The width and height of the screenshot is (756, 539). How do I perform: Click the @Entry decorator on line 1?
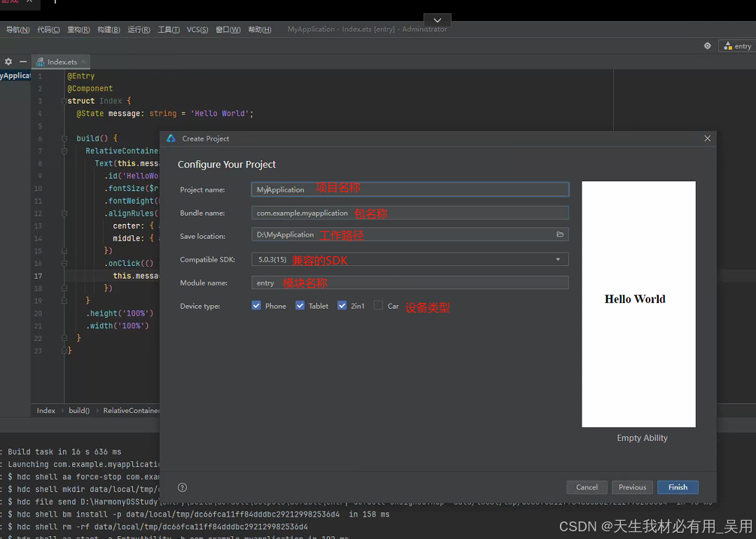[81, 76]
